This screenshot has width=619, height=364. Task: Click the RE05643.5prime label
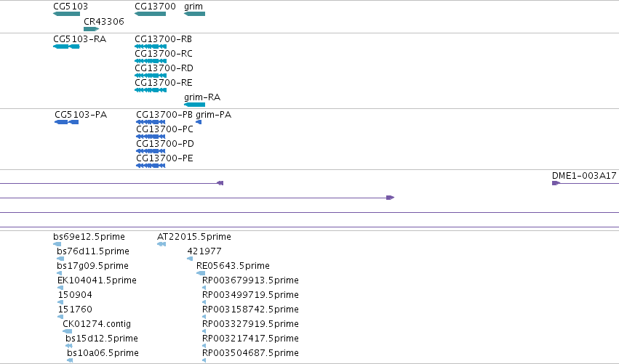(233, 266)
